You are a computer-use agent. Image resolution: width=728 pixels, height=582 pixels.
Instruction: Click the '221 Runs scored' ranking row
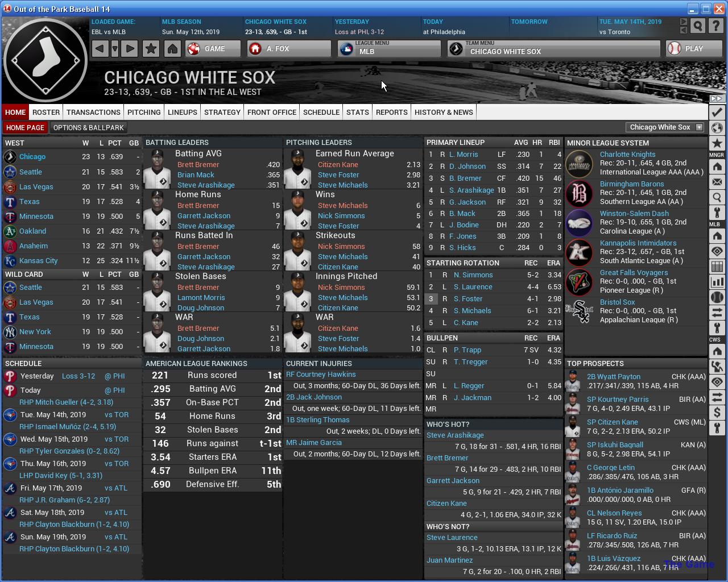tap(213, 375)
